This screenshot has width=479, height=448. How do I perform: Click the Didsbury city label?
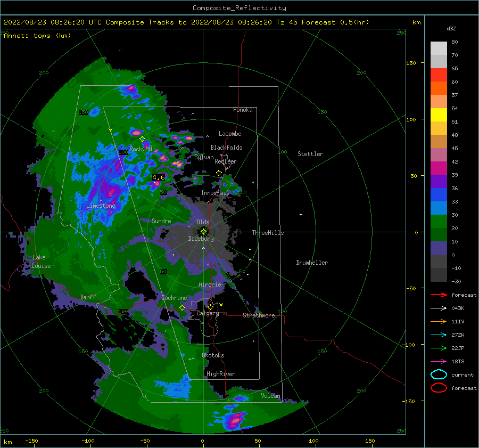point(201,239)
